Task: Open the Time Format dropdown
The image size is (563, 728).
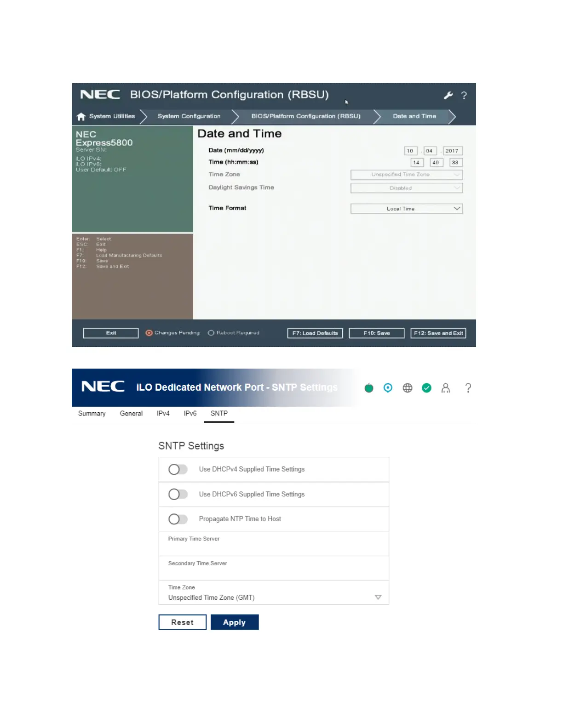Action: pos(407,209)
